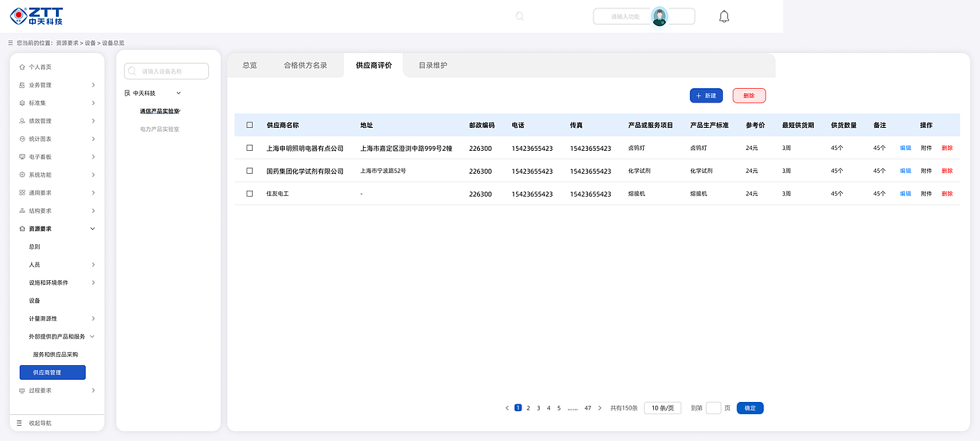
Task: Open the 10条/页 page size dropdown
Action: pyautogui.click(x=661, y=407)
